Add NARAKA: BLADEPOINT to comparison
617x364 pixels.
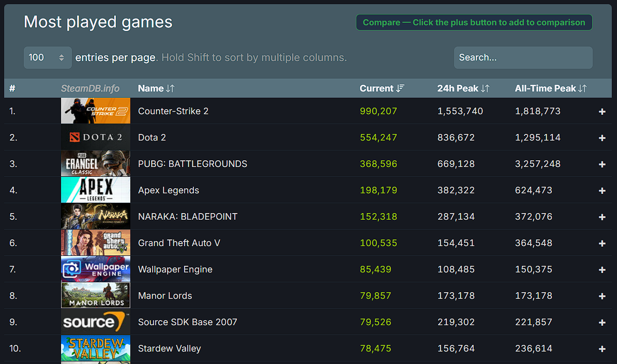click(x=601, y=217)
